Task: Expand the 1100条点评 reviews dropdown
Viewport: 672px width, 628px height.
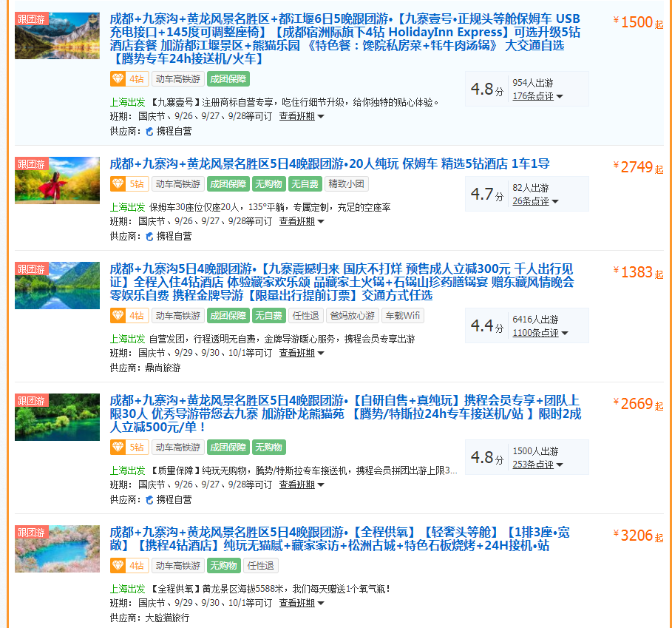Action: pos(540,333)
